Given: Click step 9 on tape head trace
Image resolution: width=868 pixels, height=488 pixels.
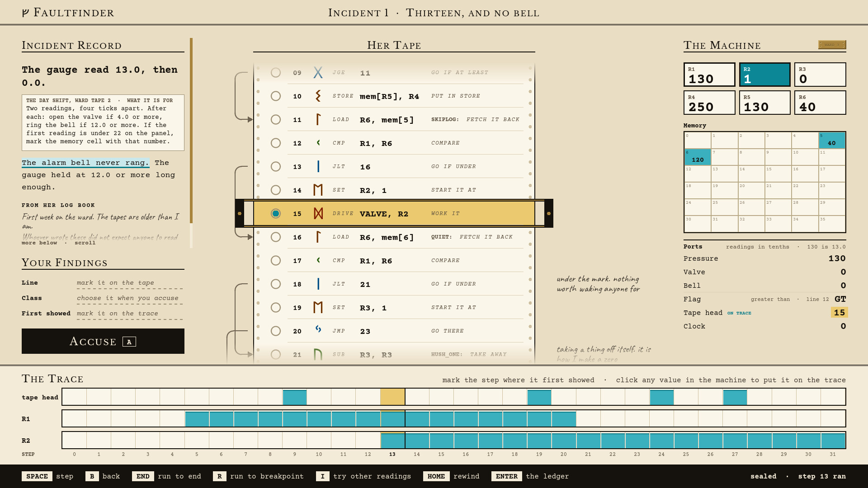Looking at the screenshot, I should pyautogui.click(x=295, y=397).
